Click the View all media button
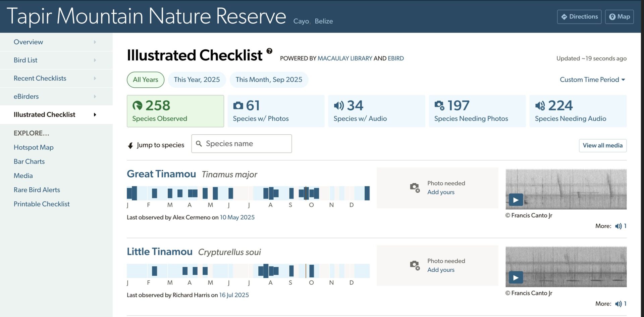Viewport: 644px width, 317px height. pos(602,145)
